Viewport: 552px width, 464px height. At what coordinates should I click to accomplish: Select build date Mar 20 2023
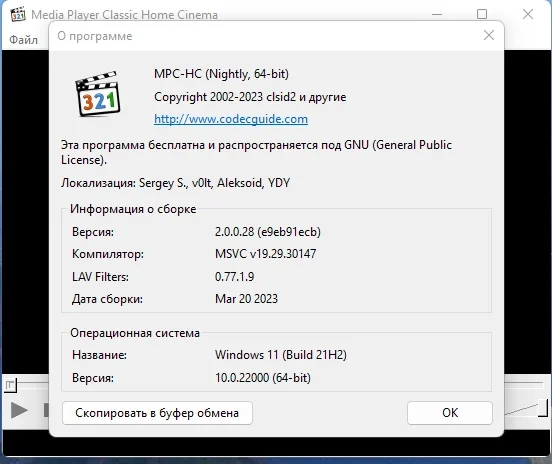click(246, 299)
